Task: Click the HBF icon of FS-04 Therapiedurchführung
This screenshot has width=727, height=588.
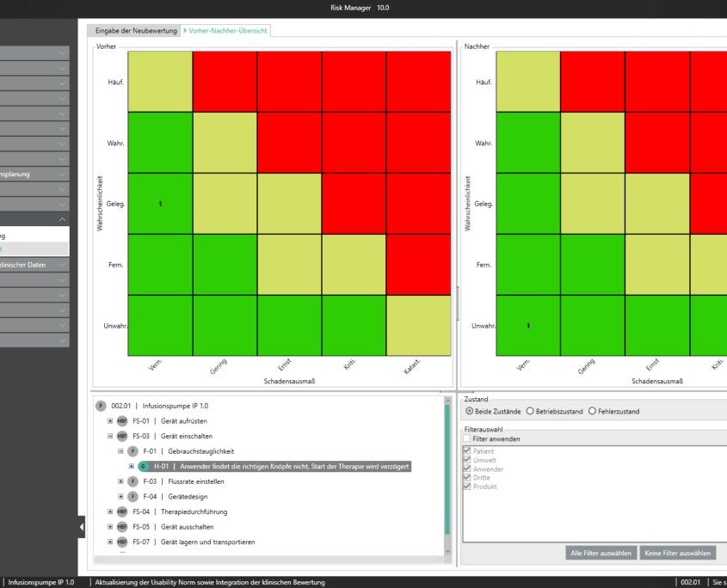Action: (x=121, y=511)
